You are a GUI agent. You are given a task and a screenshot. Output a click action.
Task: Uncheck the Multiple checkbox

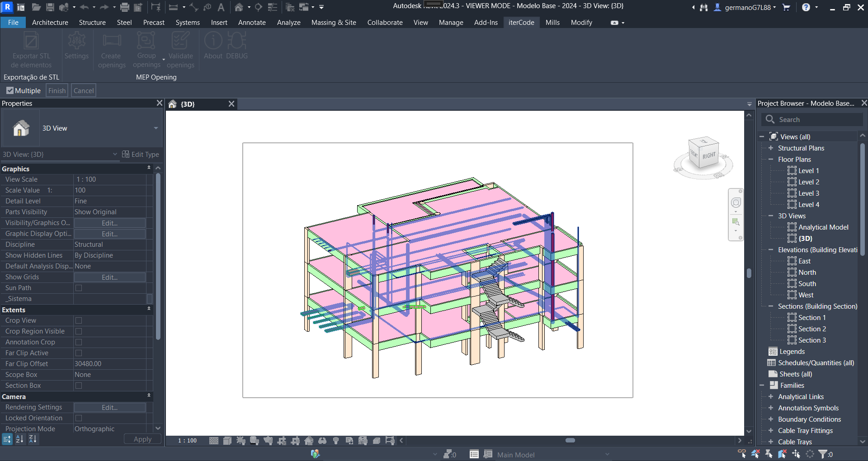pyautogui.click(x=10, y=90)
